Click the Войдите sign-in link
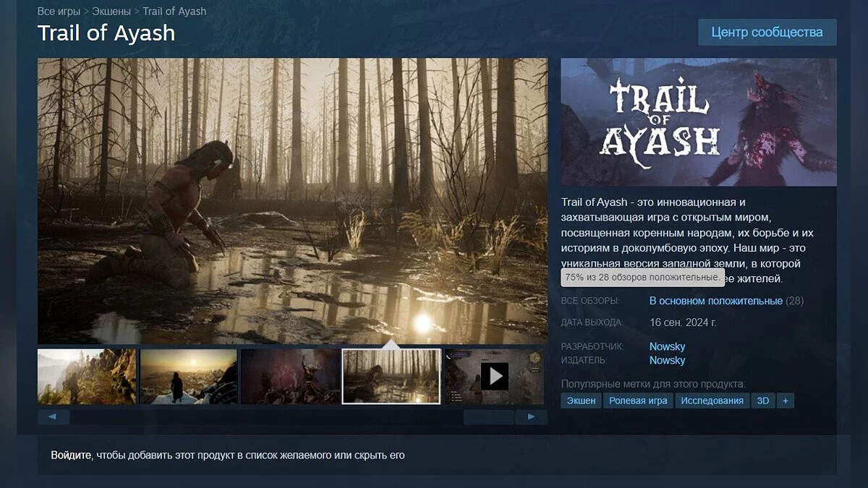Viewport: 868px width, 488px height. tap(71, 455)
